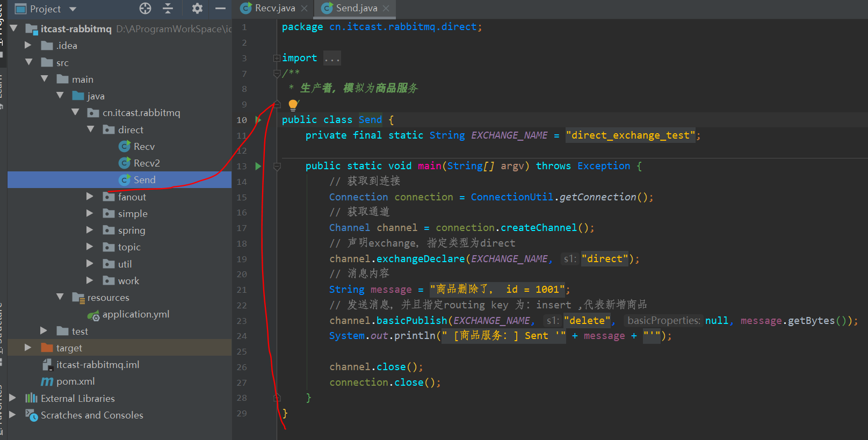Viewport: 868px width, 440px height.
Task: Switch to the Recv.java tab
Action: coord(274,9)
